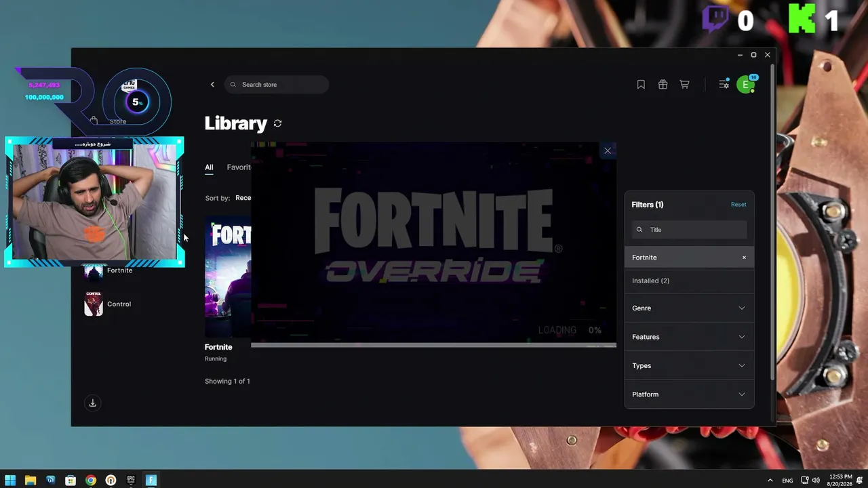This screenshot has width=868, height=488.
Task: Refresh the Library with the sync icon
Action: pyautogui.click(x=277, y=123)
